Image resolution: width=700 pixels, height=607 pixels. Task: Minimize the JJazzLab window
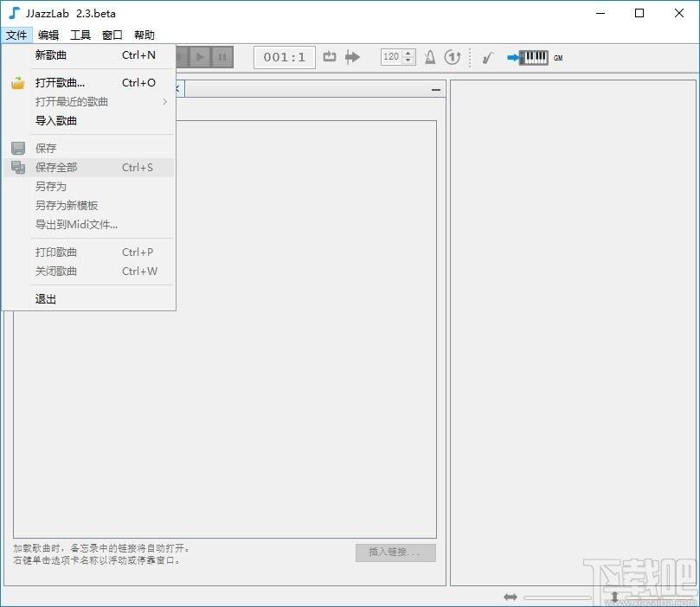[x=600, y=13]
